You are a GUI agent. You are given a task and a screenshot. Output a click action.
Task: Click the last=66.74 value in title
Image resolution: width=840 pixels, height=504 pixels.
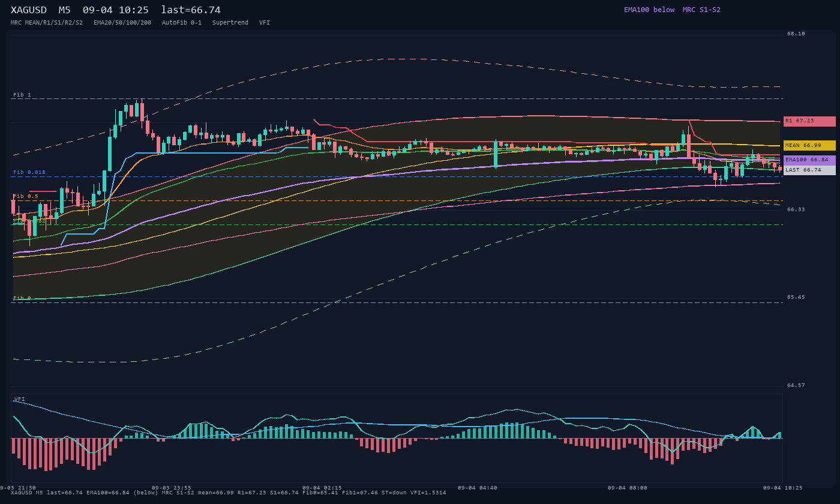tap(191, 10)
